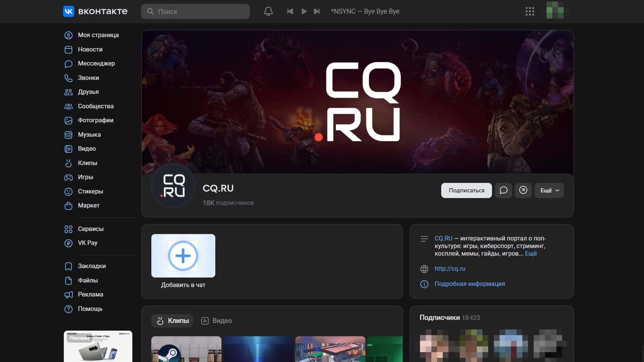644x362 pixels.
Task: Open Сообщества section
Action: 96,106
